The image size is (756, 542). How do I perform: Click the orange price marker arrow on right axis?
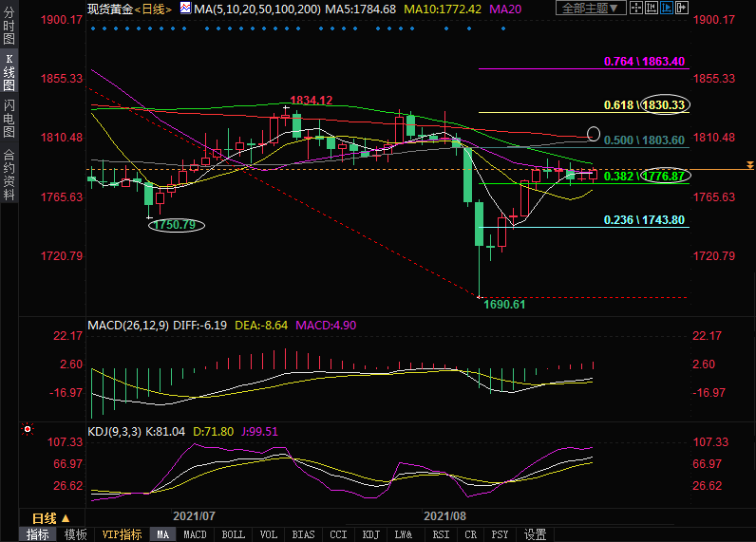(749, 167)
